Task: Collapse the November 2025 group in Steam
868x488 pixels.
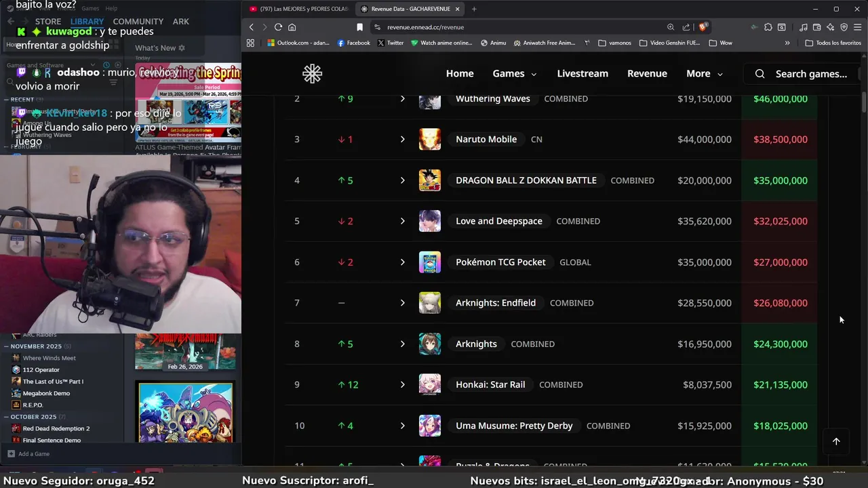Action: click(6, 346)
